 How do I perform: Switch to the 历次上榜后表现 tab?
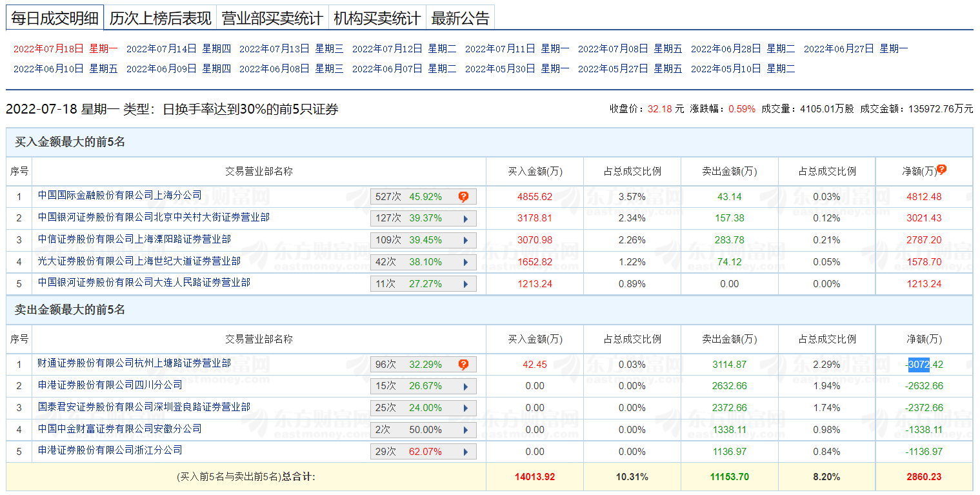point(160,18)
